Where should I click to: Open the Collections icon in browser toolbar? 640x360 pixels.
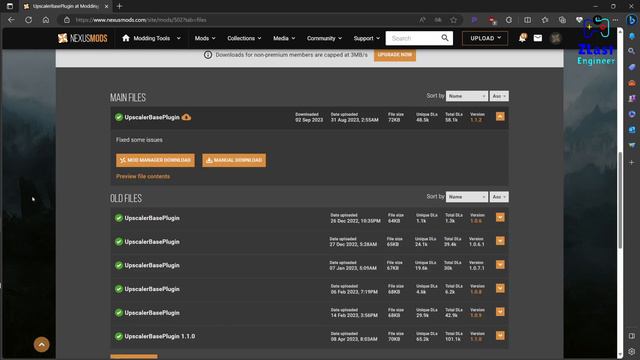562,20
